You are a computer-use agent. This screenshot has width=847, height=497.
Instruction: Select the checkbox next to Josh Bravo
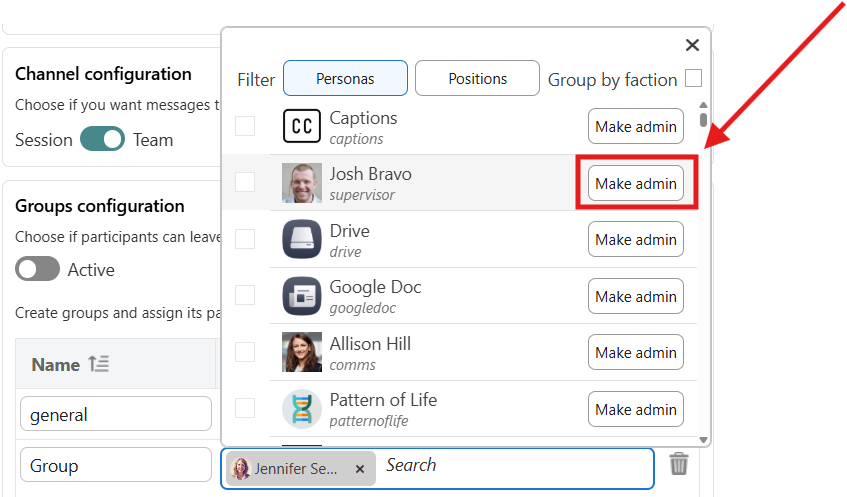[x=245, y=182]
